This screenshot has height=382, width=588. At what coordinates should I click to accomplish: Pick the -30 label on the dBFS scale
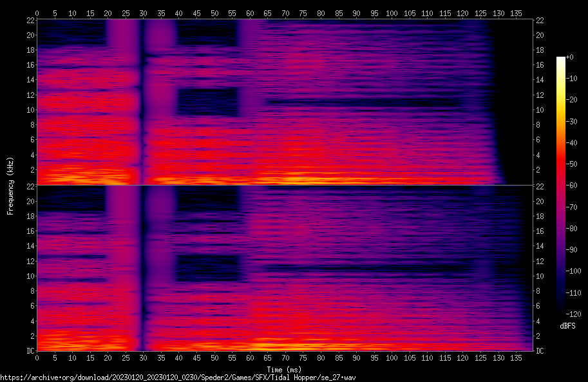[x=572, y=122]
